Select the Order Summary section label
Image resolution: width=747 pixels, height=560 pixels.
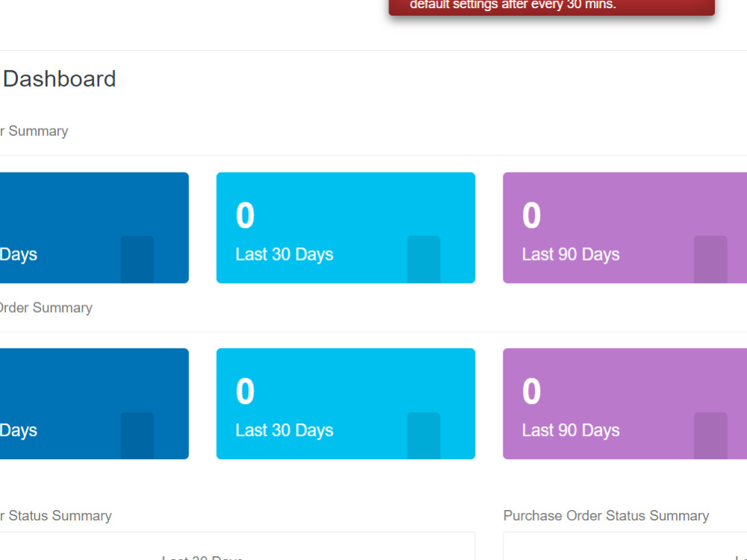tap(46, 307)
